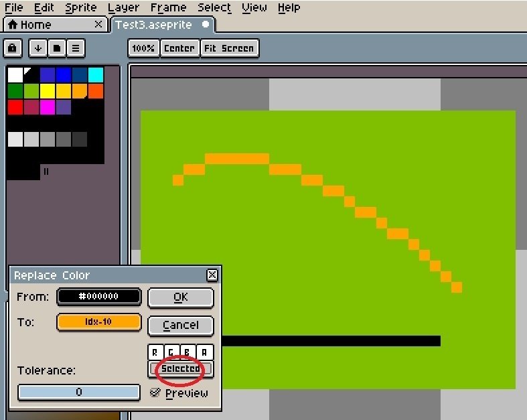The height and width of the screenshot is (420, 527).
Task: Toggle the R channel button
Action: (155, 352)
